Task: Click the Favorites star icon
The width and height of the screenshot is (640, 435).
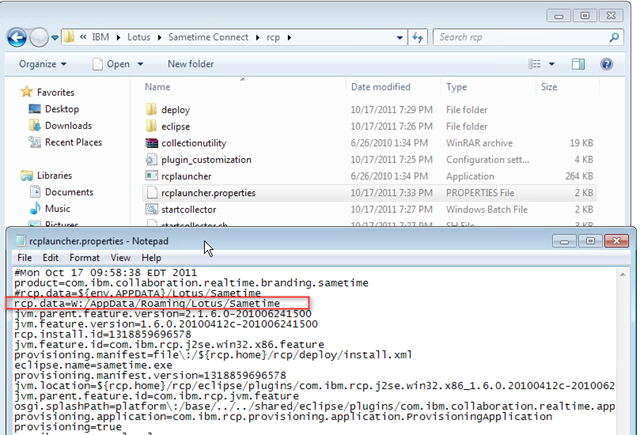Action: [27, 92]
